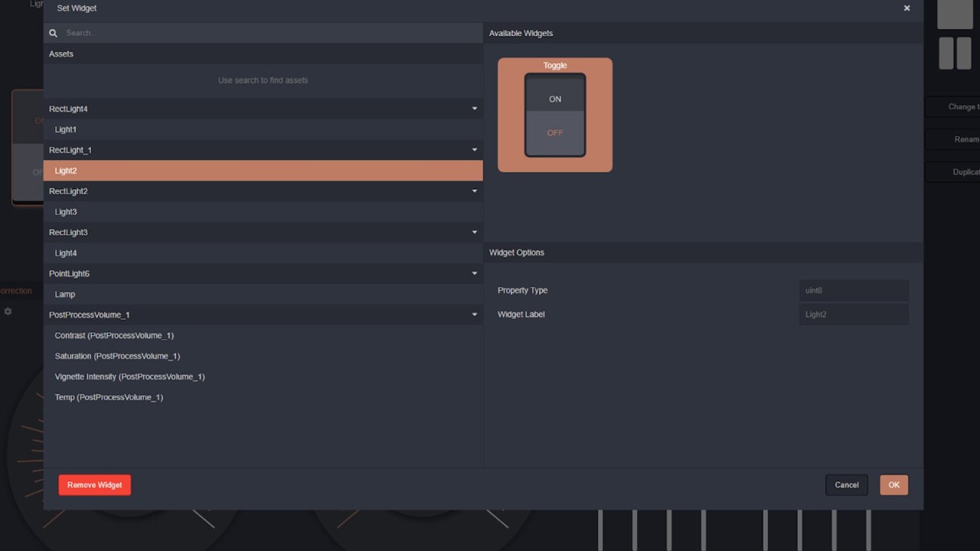This screenshot has height=551, width=980.
Task: Select the Lamp property entry
Action: 65,294
